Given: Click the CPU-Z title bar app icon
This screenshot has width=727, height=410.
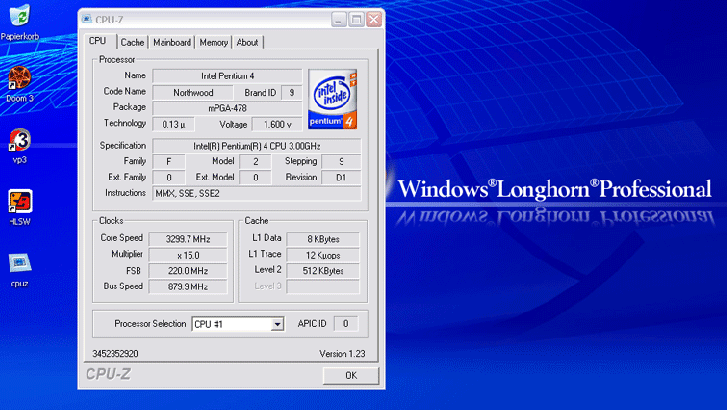Looking at the screenshot, I should [x=87, y=19].
